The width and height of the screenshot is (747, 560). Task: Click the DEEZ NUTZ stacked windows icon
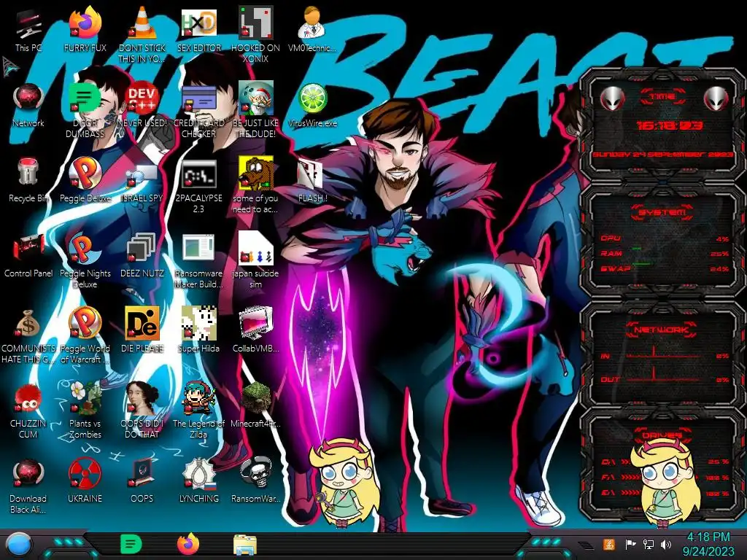point(142,248)
